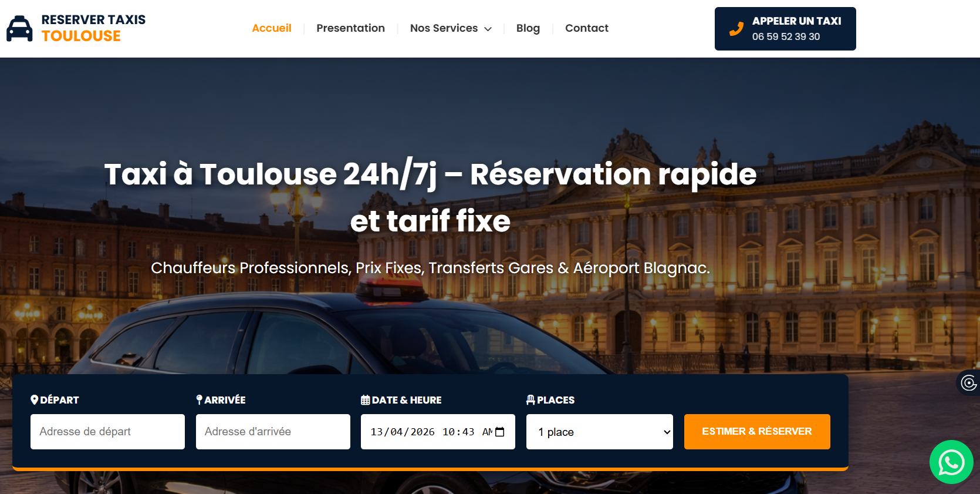The width and height of the screenshot is (980, 494).
Task: Open the Presentation menu item
Action: tap(350, 28)
